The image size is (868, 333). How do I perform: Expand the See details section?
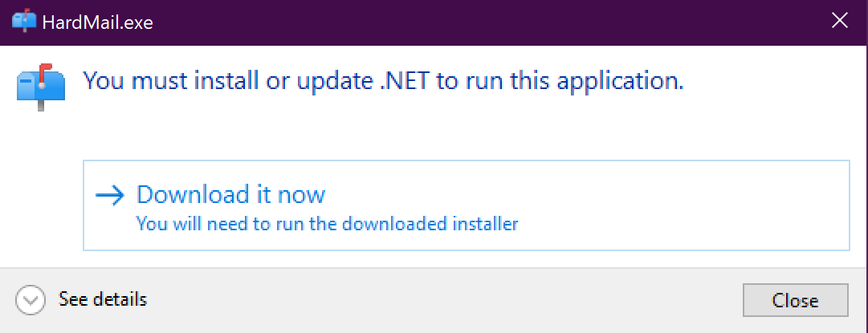[x=103, y=300]
